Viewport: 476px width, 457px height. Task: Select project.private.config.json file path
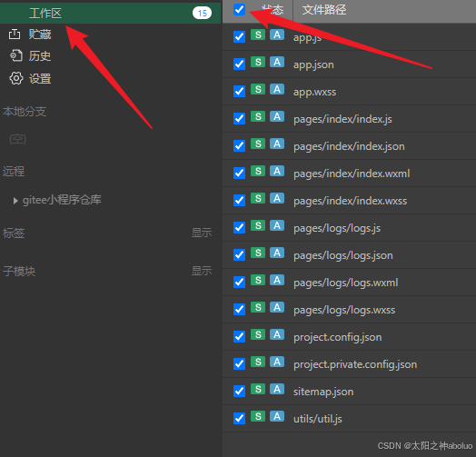click(355, 364)
